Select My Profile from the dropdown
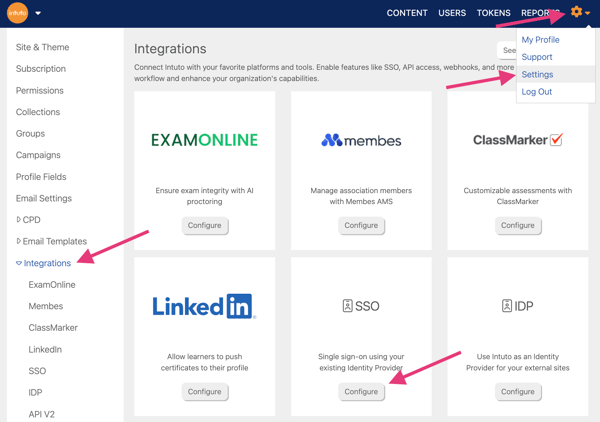This screenshot has height=422, width=600. click(540, 40)
